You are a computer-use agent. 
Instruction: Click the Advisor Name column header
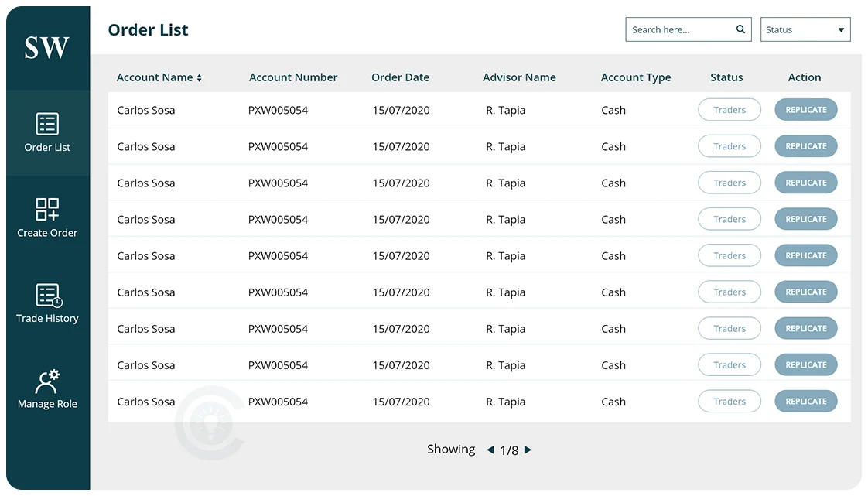pyautogui.click(x=519, y=77)
